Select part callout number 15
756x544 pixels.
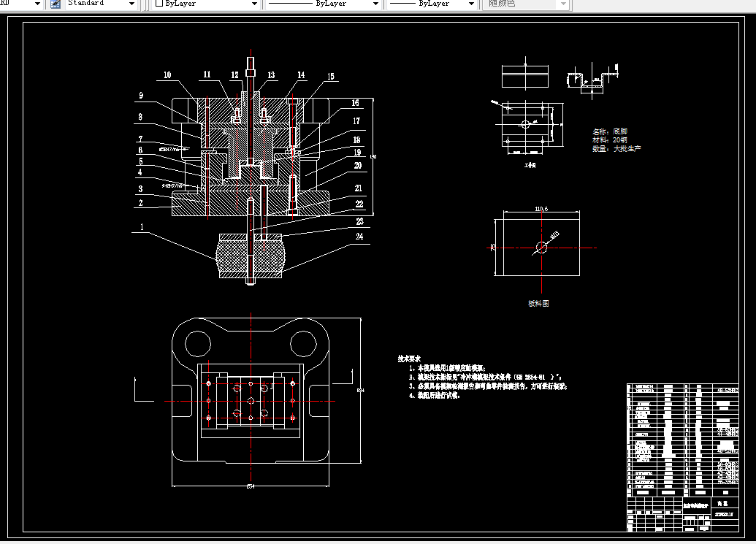[x=331, y=76]
